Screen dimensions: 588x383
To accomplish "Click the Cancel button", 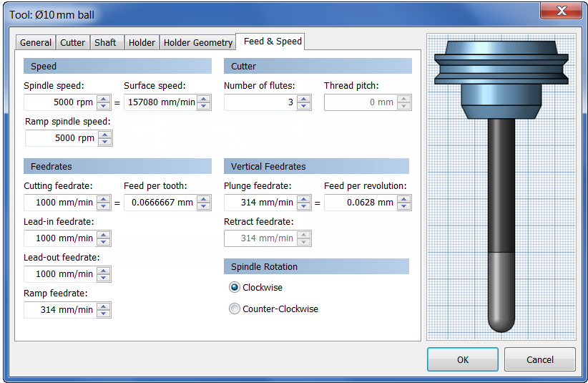I will click(539, 359).
